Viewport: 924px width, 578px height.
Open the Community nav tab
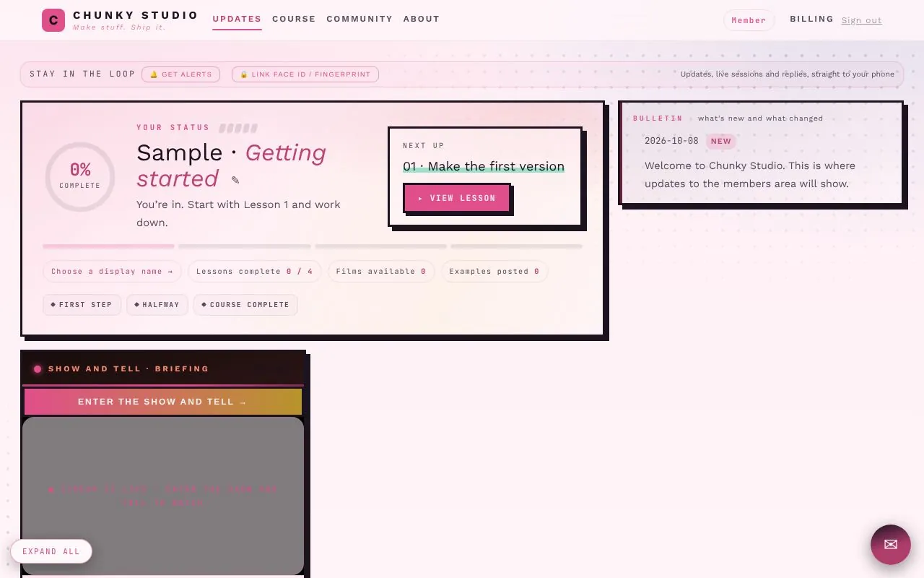click(359, 19)
